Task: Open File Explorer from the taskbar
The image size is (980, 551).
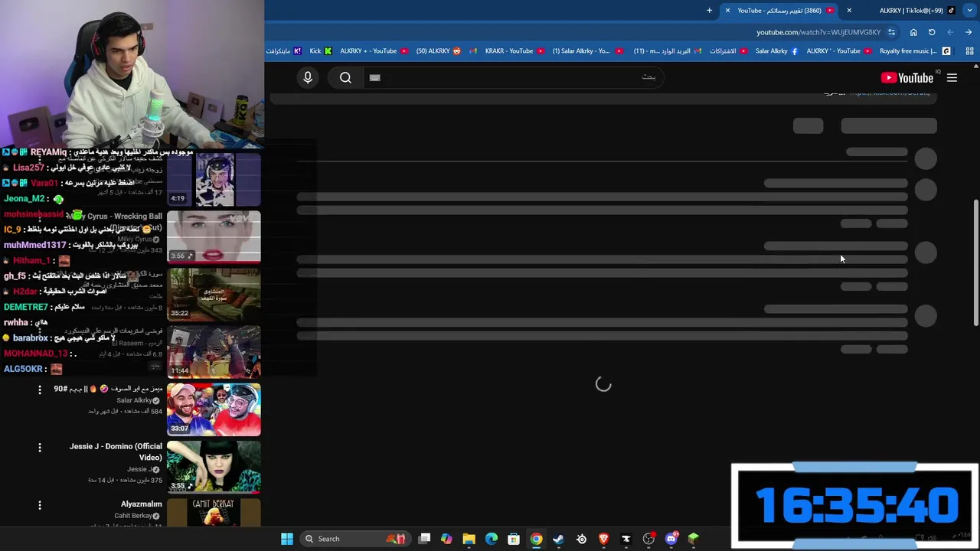Action: [x=469, y=539]
